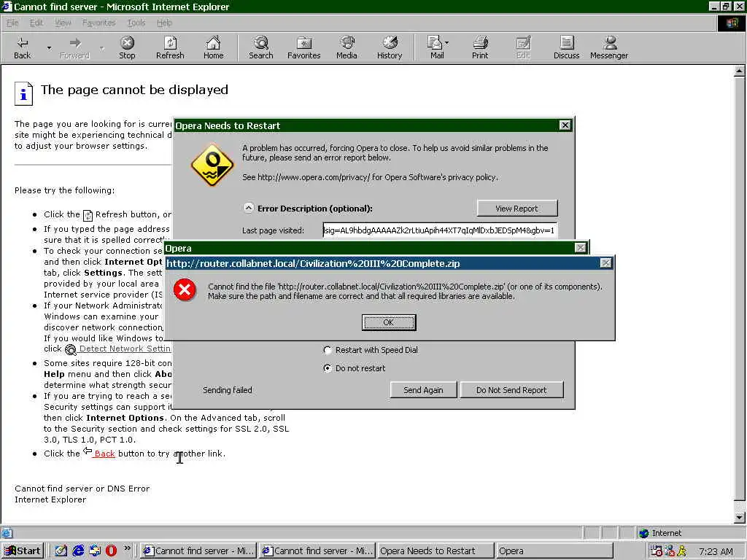Click the Send Again button
The height and width of the screenshot is (560, 747).
(x=423, y=390)
